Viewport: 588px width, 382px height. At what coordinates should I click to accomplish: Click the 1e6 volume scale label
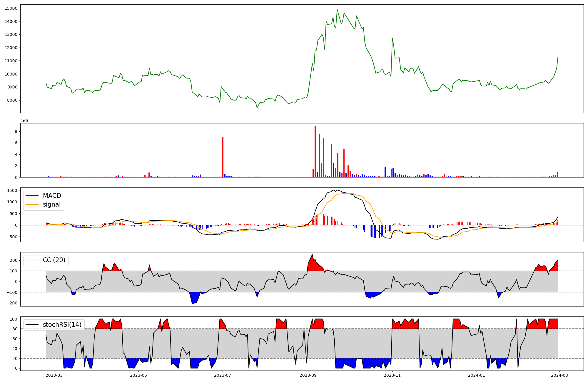coord(24,121)
